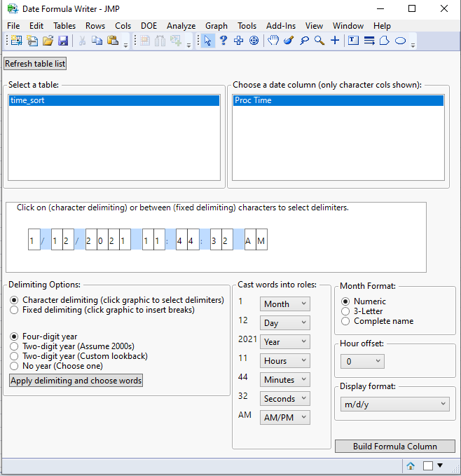Click the disabled add rows toolbar icon
This screenshot has width=461, height=476.
(176, 41)
